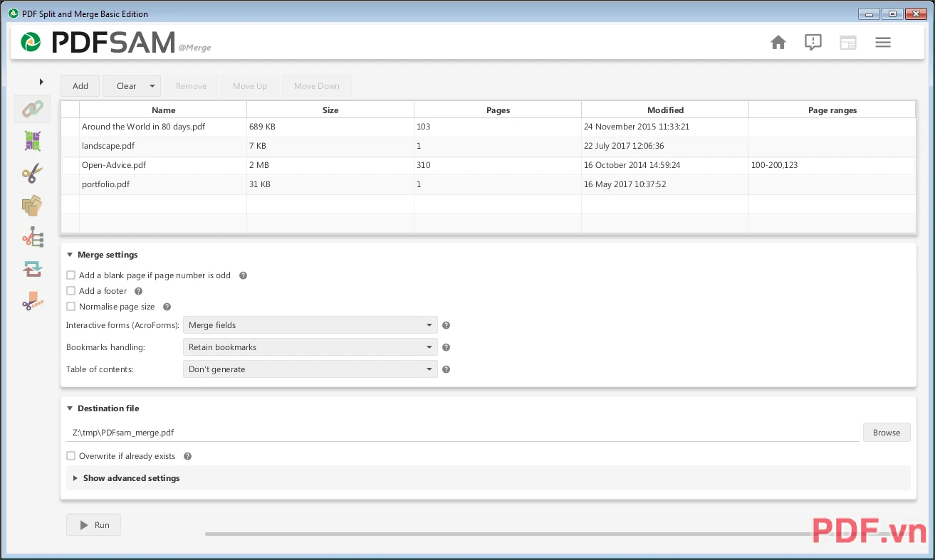Viewport: 935px width, 560px height.
Task: Click the 310 pages cell
Action: tap(498, 165)
